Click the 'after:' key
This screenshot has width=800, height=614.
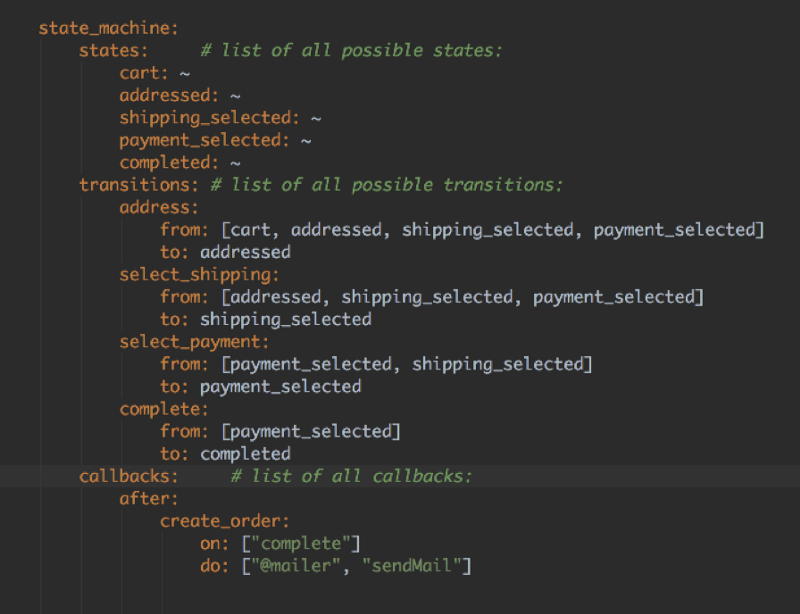click(149, 499)
